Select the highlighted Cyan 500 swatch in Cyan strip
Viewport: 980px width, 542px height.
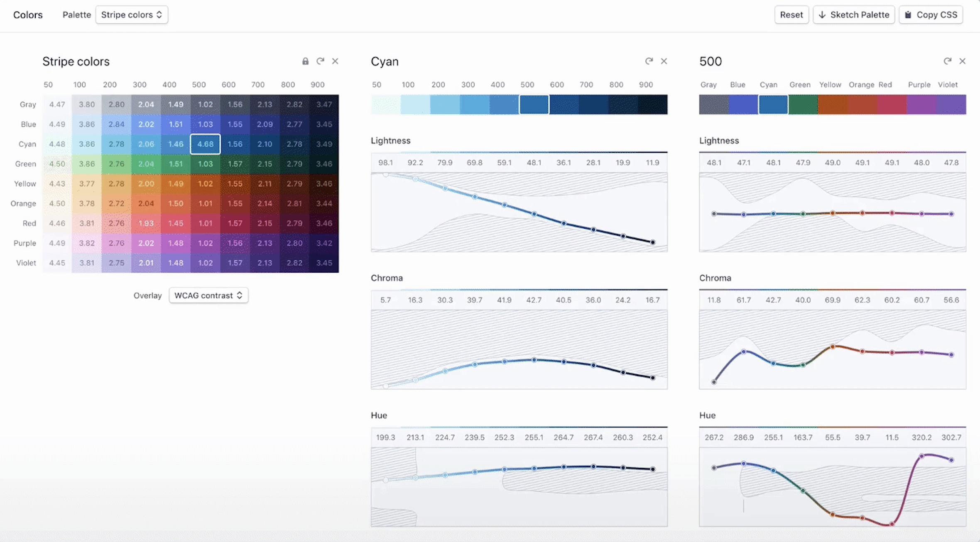(534, 105)
